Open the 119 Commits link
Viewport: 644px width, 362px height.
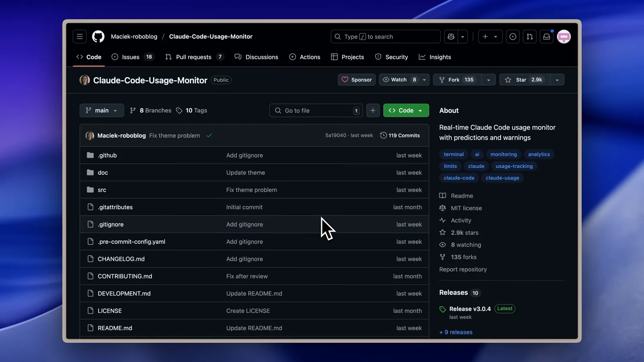[x=400, y=136]
